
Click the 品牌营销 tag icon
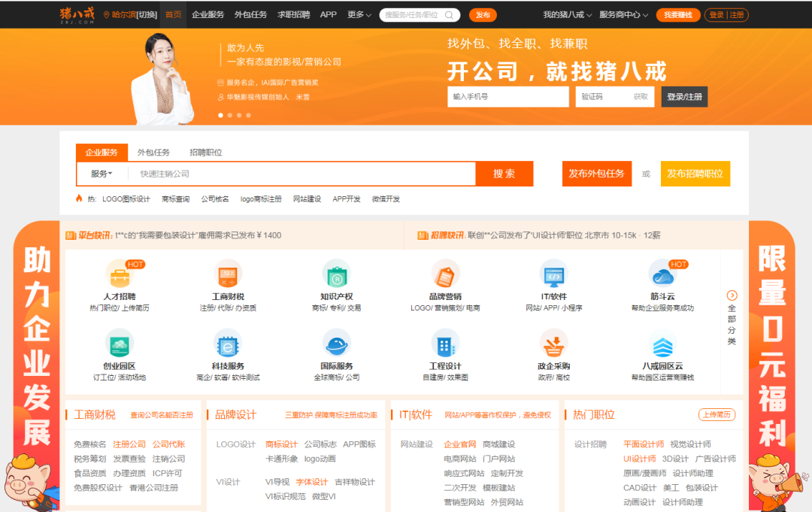[446, 274]
